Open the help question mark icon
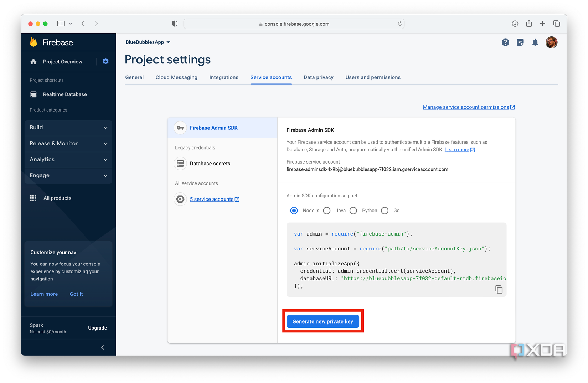The height and width of the screenshot is (383, 588). 505,42
